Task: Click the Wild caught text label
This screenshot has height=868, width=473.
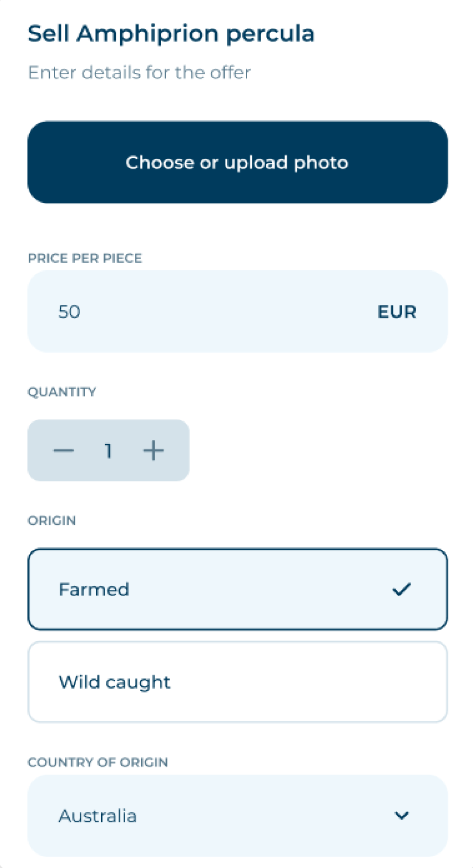Action: click(x=115, y=682)
